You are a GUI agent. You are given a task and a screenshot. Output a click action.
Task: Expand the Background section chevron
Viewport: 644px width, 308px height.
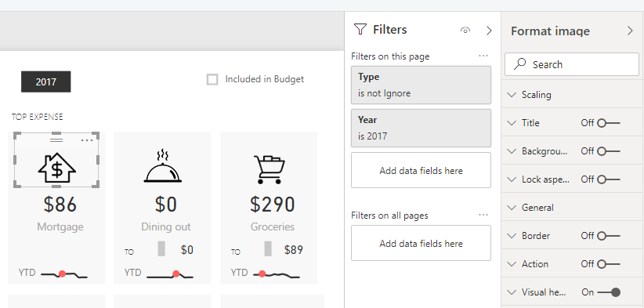pos(512,151)
